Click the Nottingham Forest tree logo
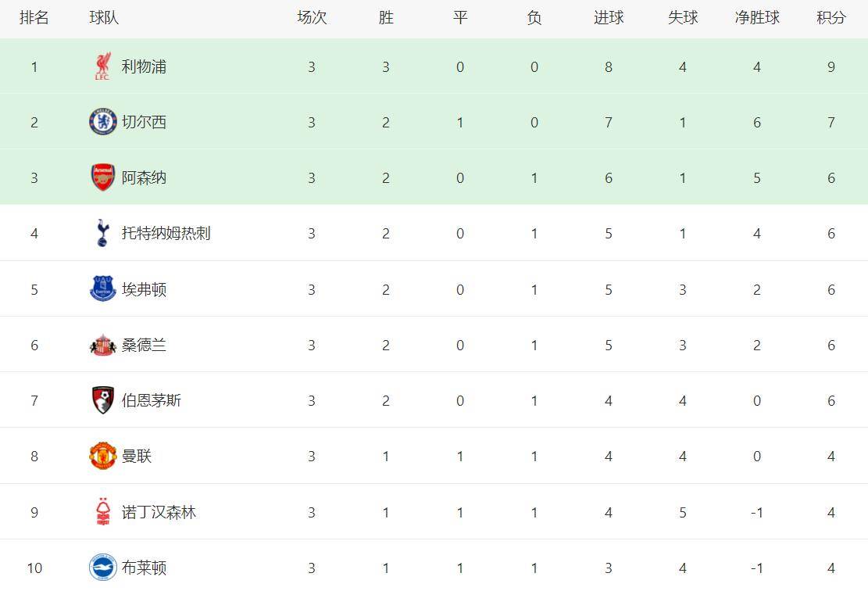The width and height of the screenshot is (868, 591). coord(102,512)
